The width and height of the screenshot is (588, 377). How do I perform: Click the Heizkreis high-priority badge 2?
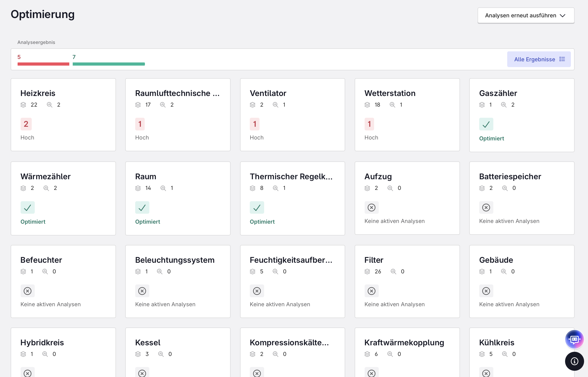[26, 124]
